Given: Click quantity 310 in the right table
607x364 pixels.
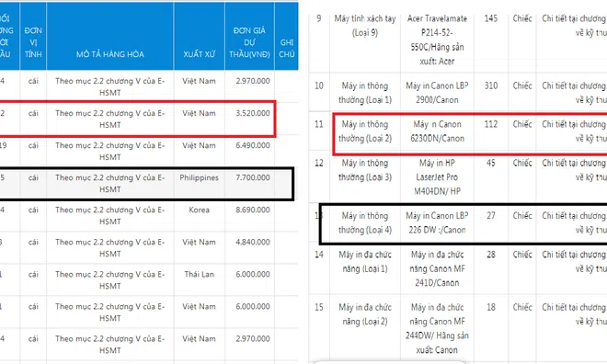Looking at the screenshot, I should [x=491, y=85].
